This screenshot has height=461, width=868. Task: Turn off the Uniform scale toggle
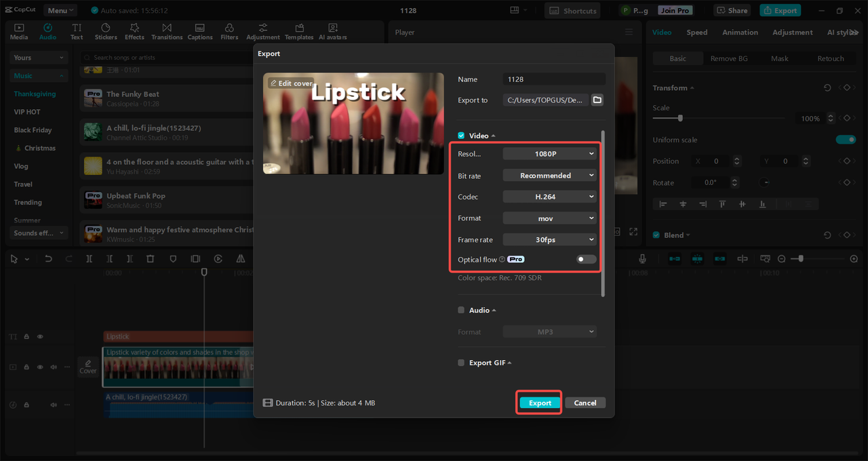846,140
